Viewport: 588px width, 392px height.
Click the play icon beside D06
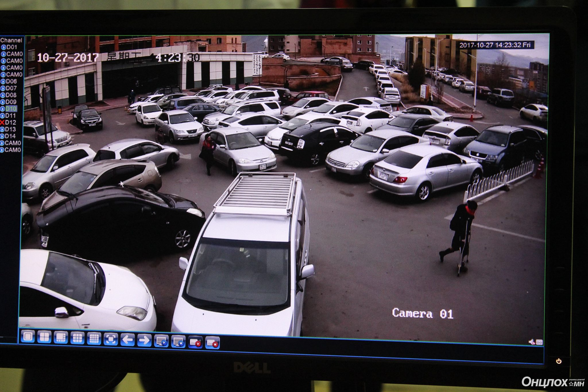coord(3,82)
